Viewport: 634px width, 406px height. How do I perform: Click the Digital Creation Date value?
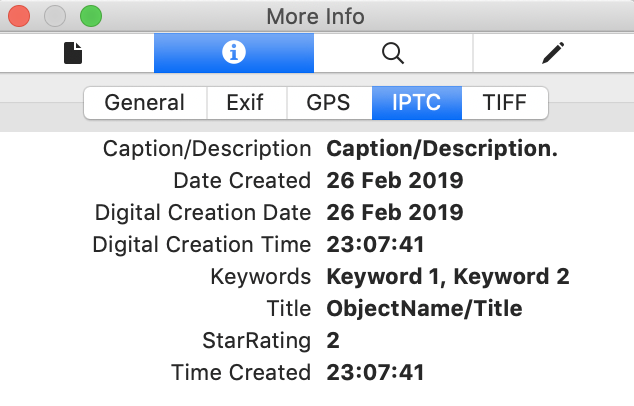395,213
